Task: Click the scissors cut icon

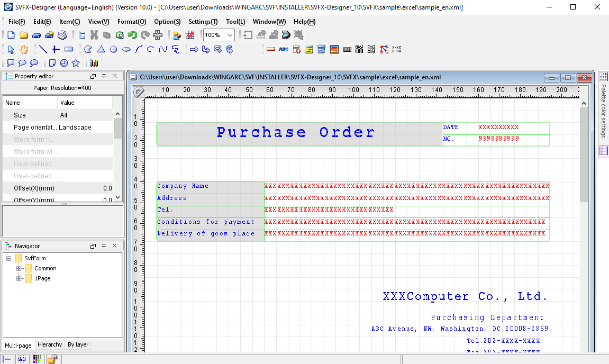Action: 94,35
